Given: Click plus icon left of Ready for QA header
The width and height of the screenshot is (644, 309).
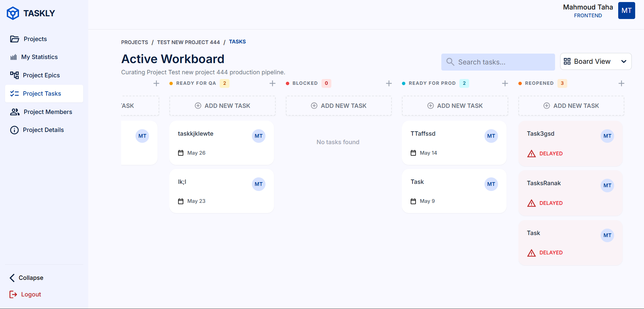Looking at the screenshot, I should point(156,83).
